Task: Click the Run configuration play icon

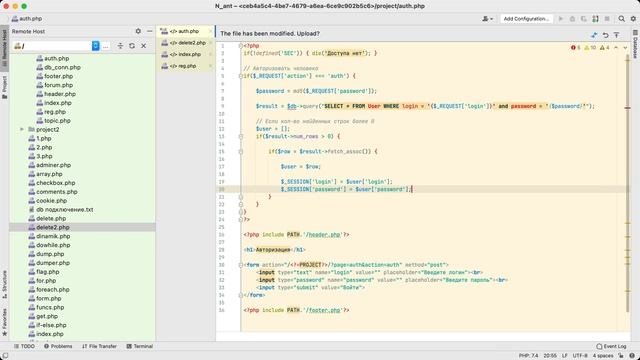Action: (x=561, y=19)
